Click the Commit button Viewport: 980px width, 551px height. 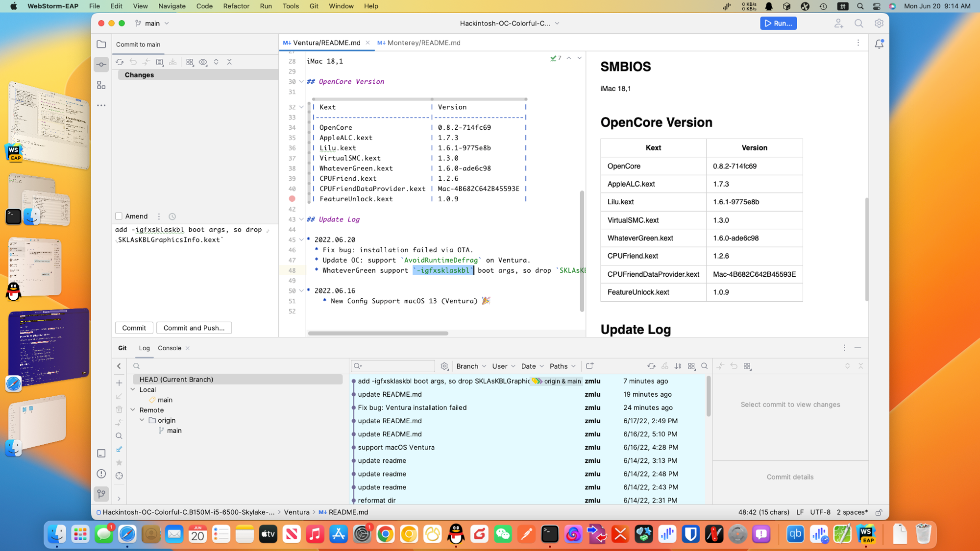click(134, 328)
